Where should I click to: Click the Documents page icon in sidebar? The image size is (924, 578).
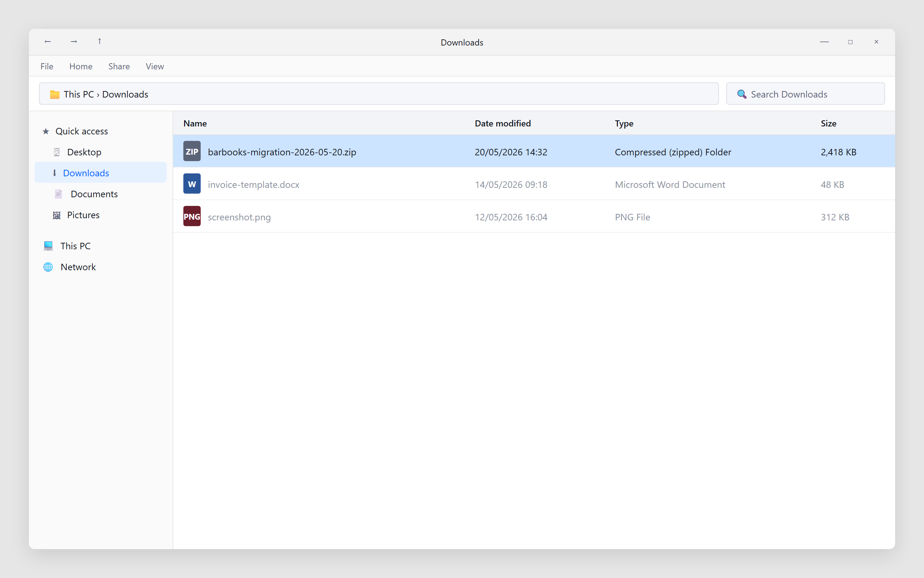[x=58, y=194]
